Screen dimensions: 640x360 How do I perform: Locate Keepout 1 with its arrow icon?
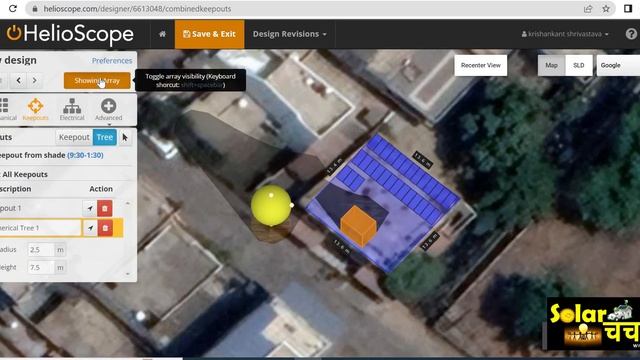click(x=90, y=208)
